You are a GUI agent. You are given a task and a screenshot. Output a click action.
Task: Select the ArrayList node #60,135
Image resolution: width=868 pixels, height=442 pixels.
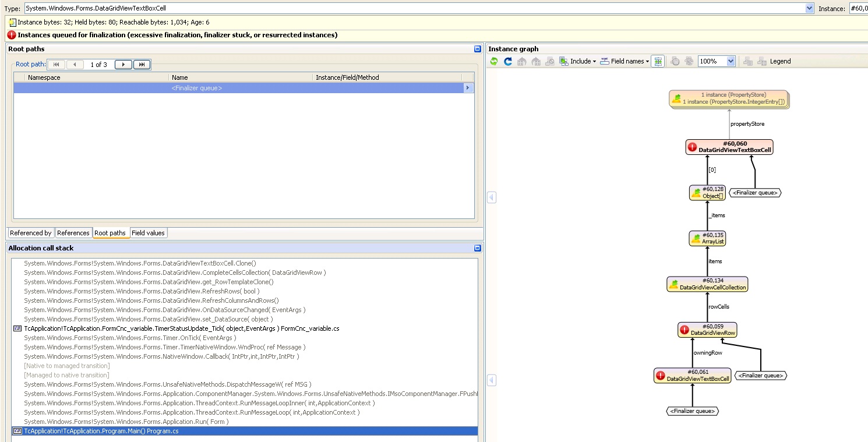707,238
